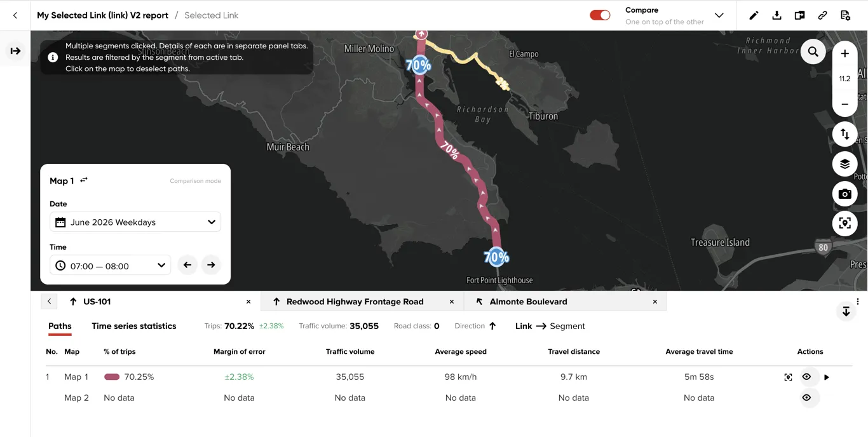
Task: Click the 5m 58s travel time cell
Action: pos(699,377)
